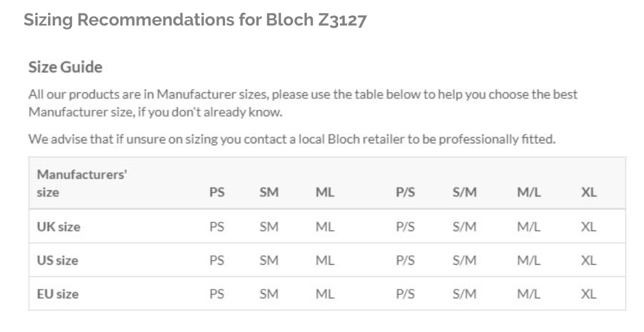Viewport: 644px width, 332px height.
Task: Click the PS column header
Action: (x=217, y=192)
